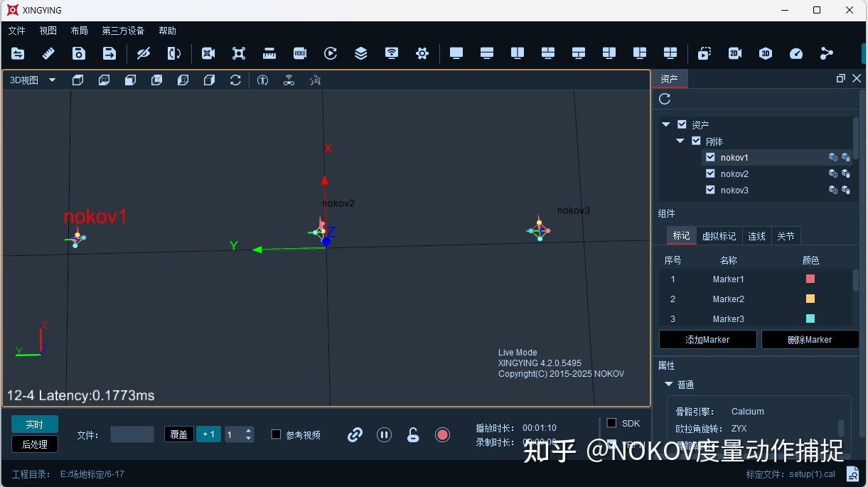The height and width of the screenshot is (487, 868).
Task: Open the video playback tool in the toolbar
Action: (x=299, y=53)
